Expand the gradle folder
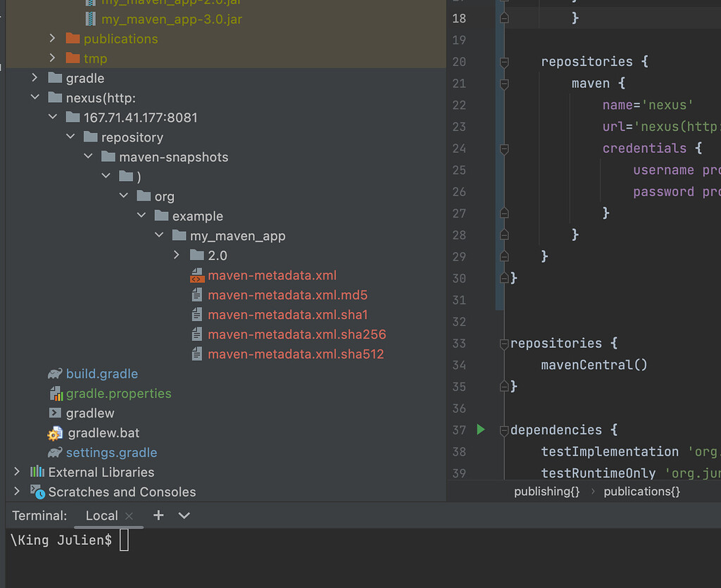 pyautogui.click(x=35, y=77)
